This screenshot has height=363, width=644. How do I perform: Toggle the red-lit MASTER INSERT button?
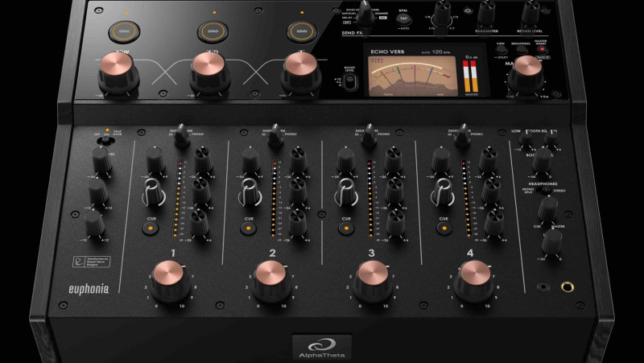pyautogui.click(x=542, y=49)
